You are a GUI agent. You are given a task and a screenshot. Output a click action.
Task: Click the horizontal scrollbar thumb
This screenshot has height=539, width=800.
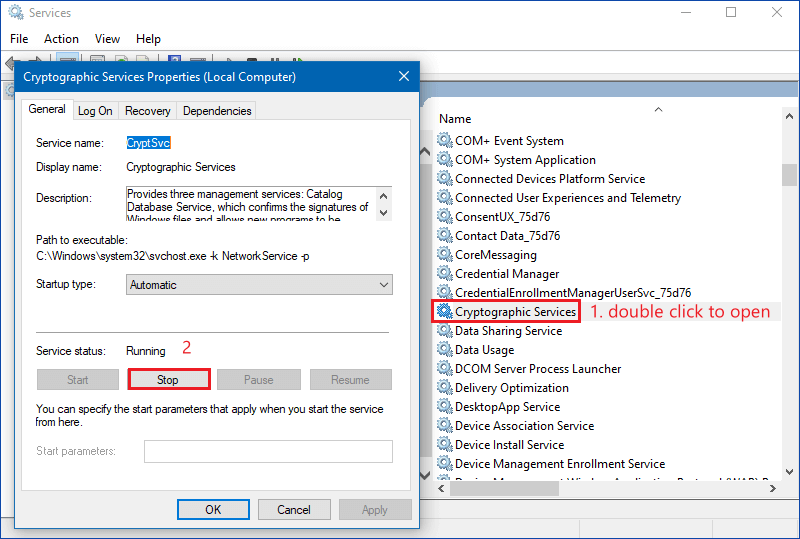click(x=504, y=488)
